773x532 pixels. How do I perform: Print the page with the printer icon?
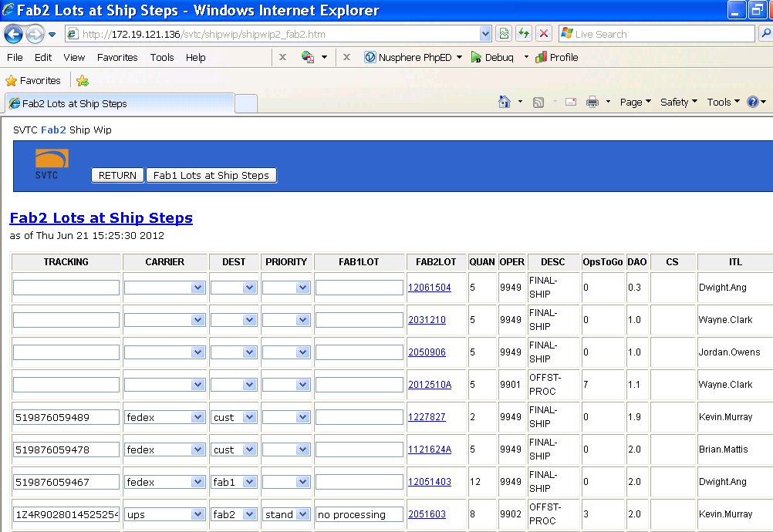[592, 102]
